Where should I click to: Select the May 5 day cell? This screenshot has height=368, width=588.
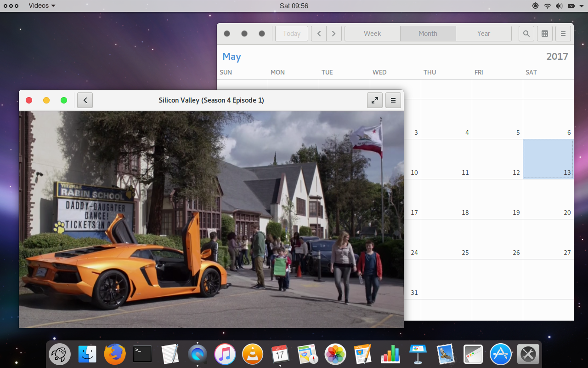[x=498, y=119]
